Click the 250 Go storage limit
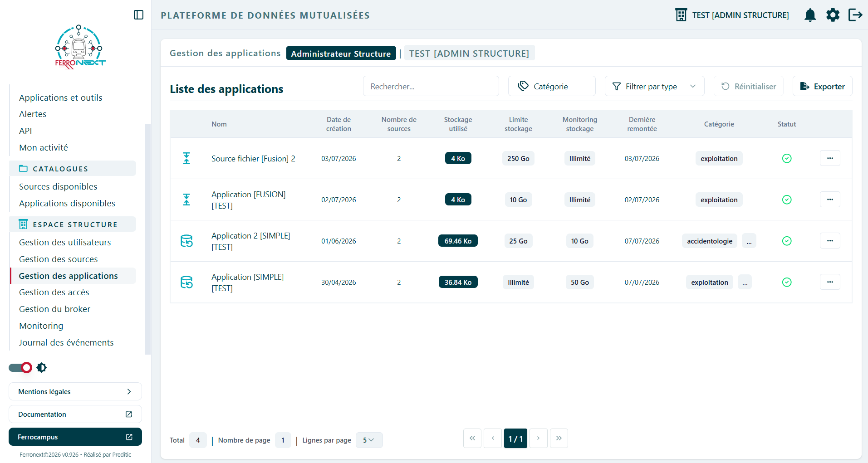This screenshot has height=463, width=868. click(518, 158)
